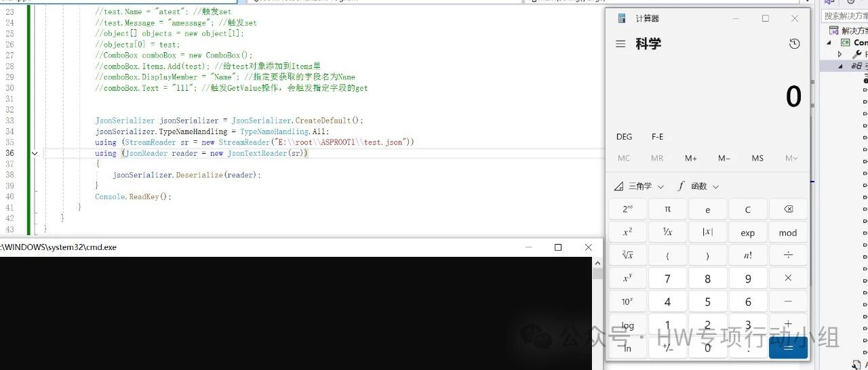Click the ln key in Calculator
The image size is (868, 370).
(628, 348)
